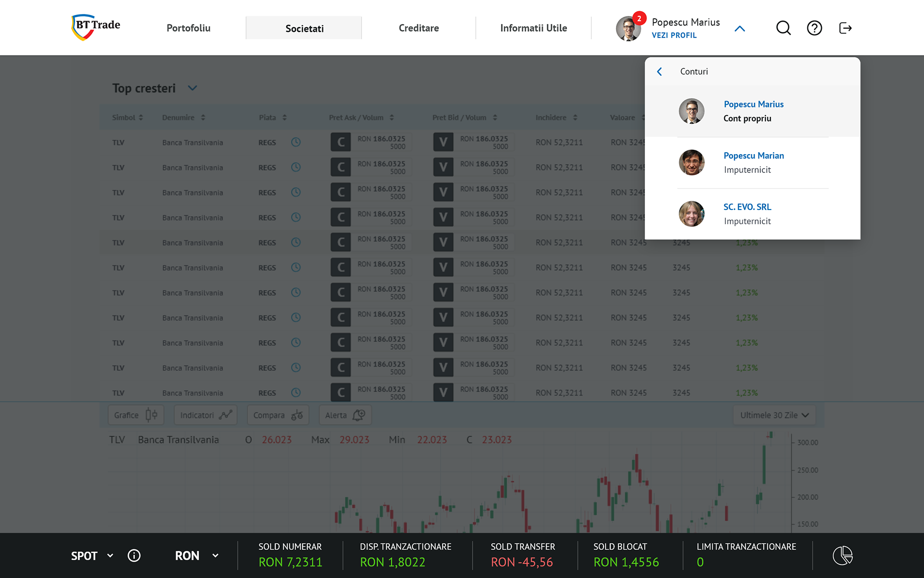Open the Portofoliu tab
Image resolution: width=924 pixels, height=578 pixels.
[189, 28]
